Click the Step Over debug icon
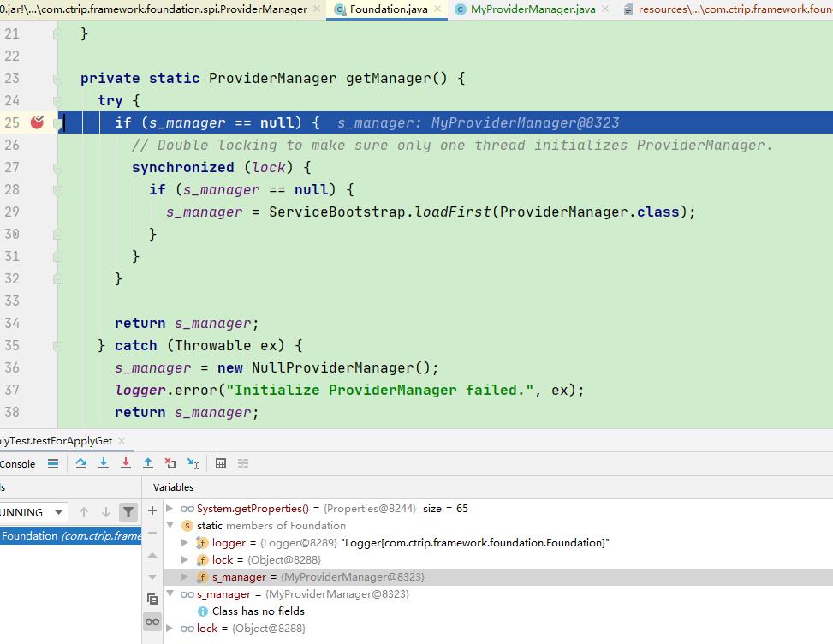Image resolution: width=833 pixels, height=644 pixels. [x=81, y=463]
